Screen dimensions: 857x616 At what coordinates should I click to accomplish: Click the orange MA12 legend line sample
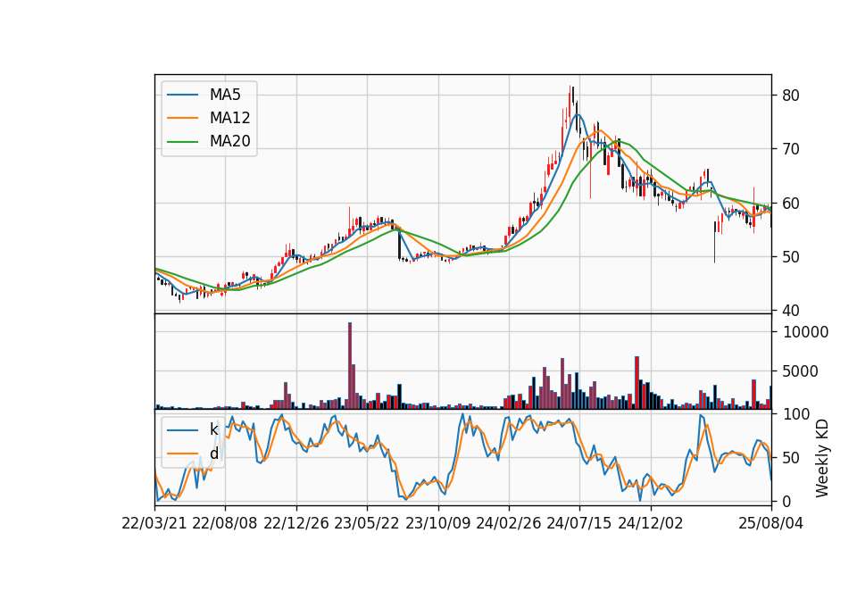[182, 118]
